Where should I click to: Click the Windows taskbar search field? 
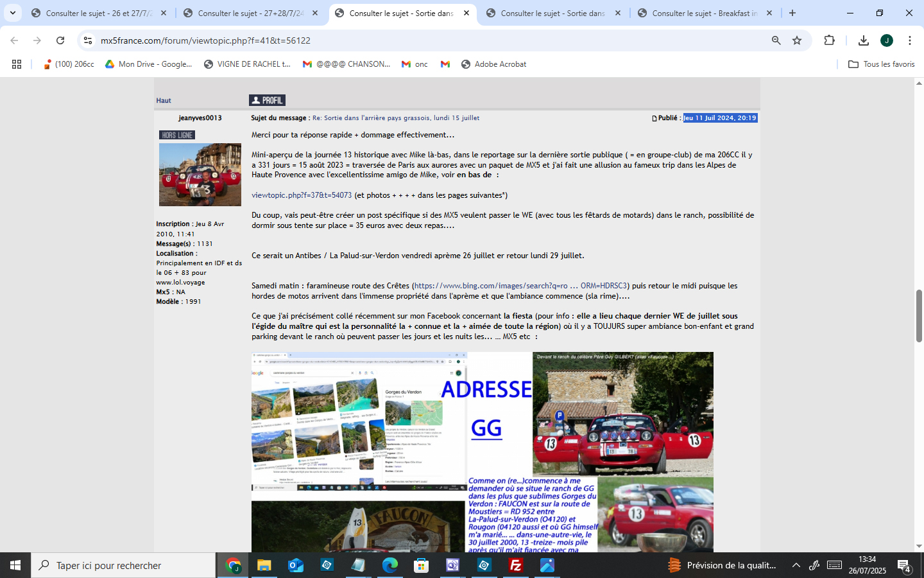pyautogui.click(x=124, y=565)
